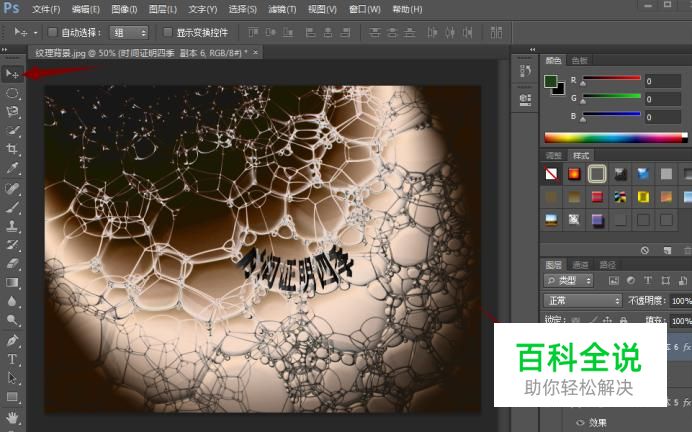The height and width of the screenshot is (432, 692).
Task: Open the 图层(L) menu
Action: (163, 9)
